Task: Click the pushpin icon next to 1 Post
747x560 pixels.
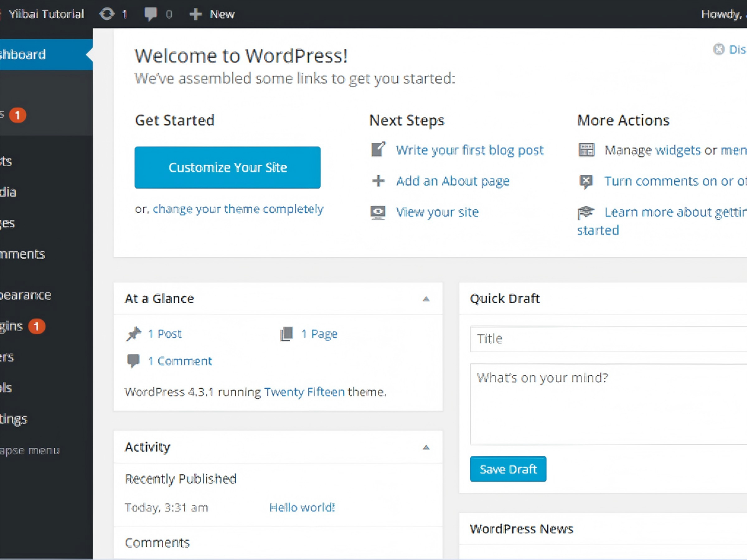Action: pos(133,334)
